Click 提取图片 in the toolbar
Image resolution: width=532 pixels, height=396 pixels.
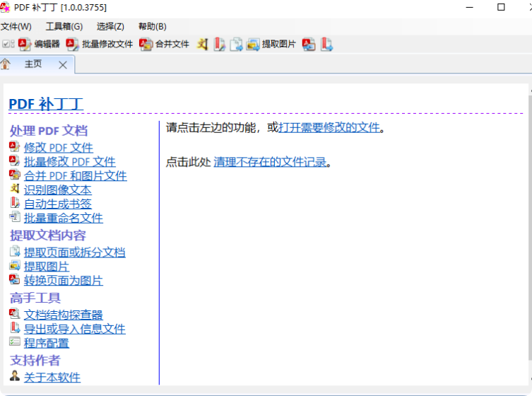click(271, 44)
